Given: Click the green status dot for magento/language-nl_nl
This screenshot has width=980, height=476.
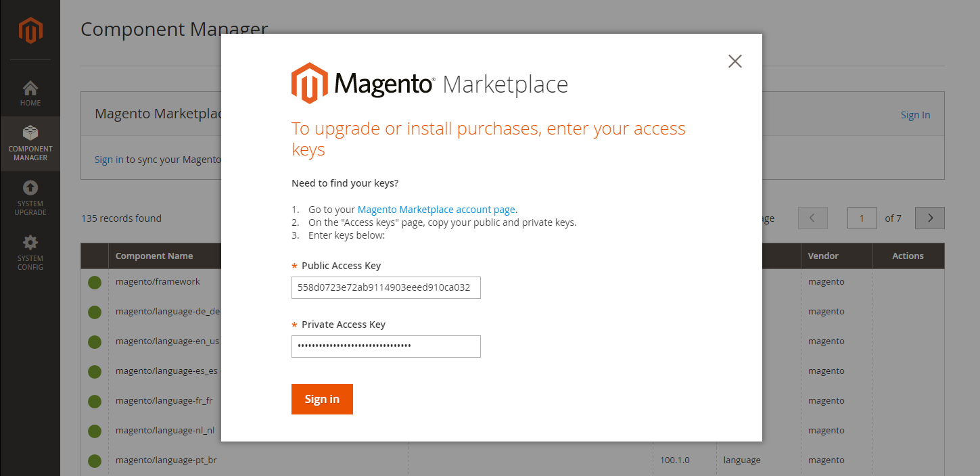Looking at the screenshot, I should coord(95,431).
